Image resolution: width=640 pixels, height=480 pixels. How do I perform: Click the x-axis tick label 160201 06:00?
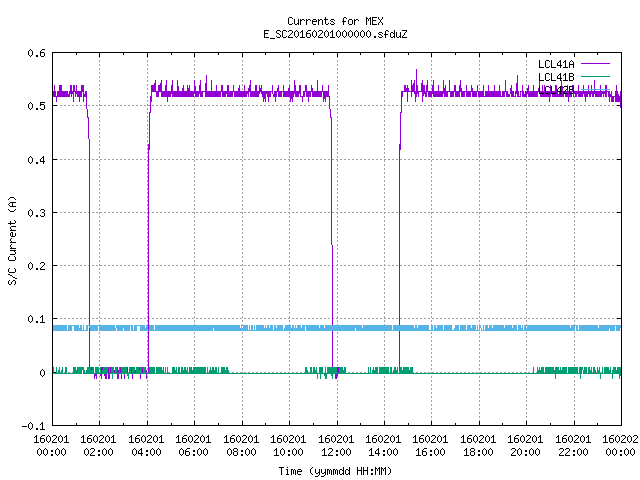click(193, 446)
